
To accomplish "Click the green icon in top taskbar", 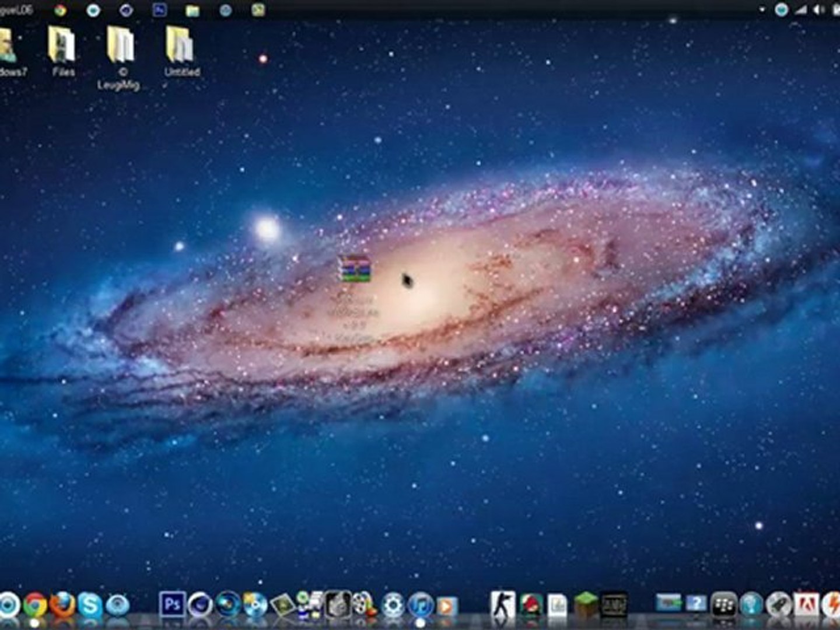I will click(258, 10).
